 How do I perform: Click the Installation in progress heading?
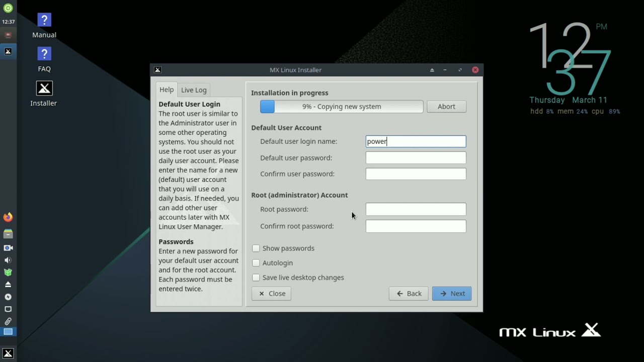coord(290,93)
